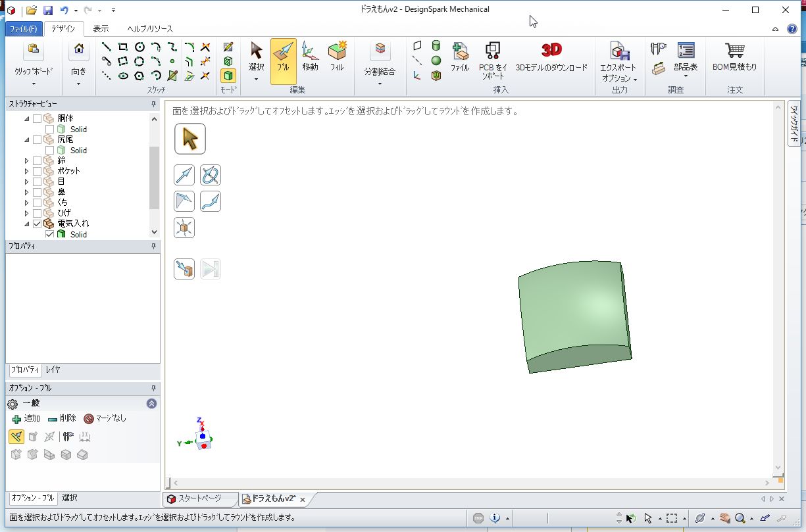Select the 削除 (Cut) option
806x532 pixels.
click(62, 418)
